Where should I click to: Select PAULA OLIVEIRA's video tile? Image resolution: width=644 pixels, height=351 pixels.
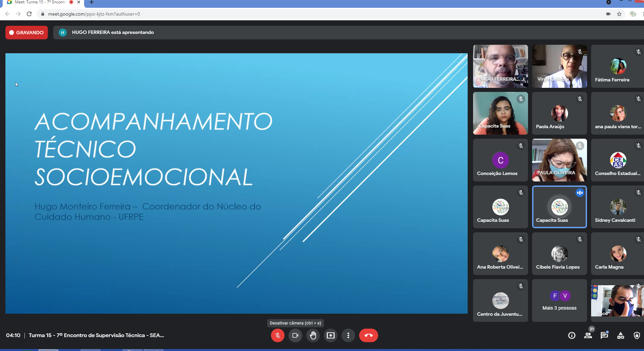559,160
